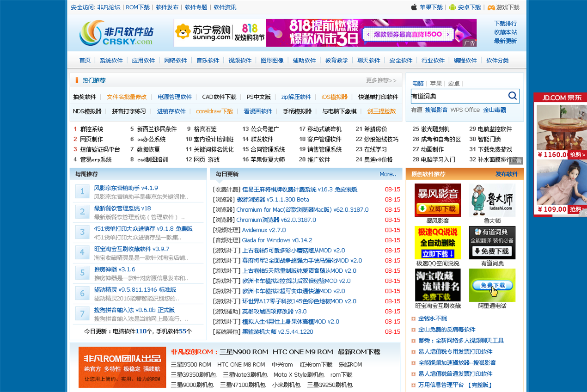Click the 苹果恢复大师 ranked item 16
Screen dimensions: 587x392
pyautogui.click(x=268, y=159)
